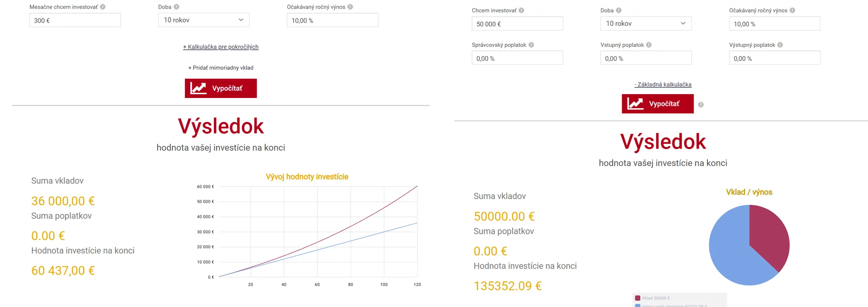Open the Doba dropdown in the monthly investment form
Viewport: 868px width, 307px height.
click(204, 20)
